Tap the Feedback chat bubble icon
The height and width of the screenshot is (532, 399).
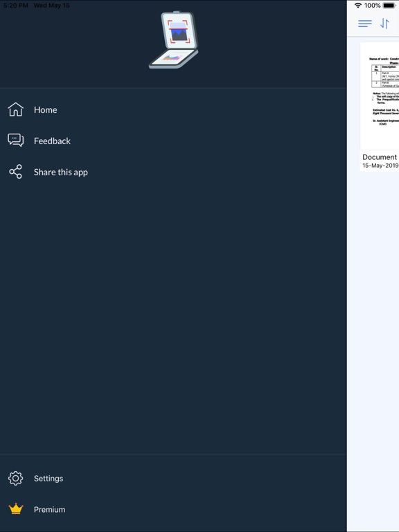pyautogui.click(x=16, y=140)
